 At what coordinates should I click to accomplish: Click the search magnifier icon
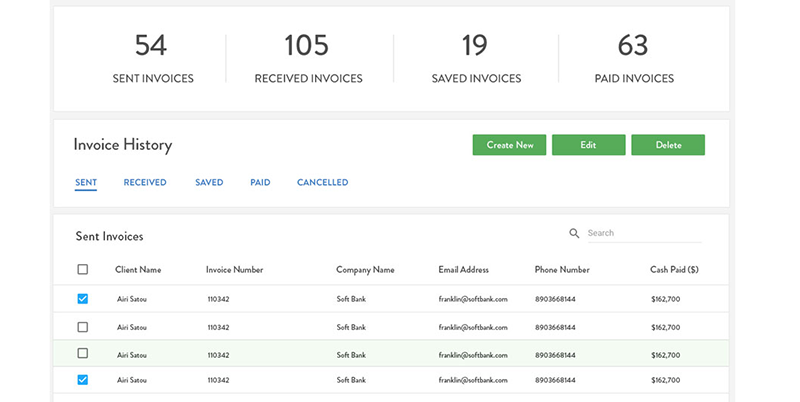click(574, 233)
